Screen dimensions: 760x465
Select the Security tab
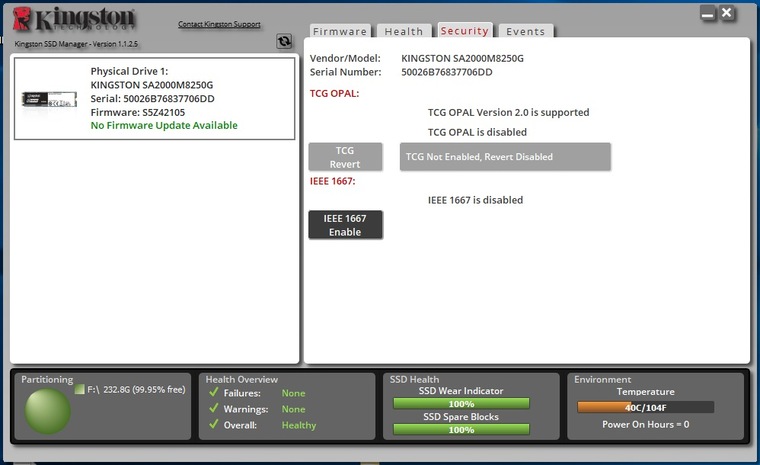pyautogui.click(x=464, y=31)
